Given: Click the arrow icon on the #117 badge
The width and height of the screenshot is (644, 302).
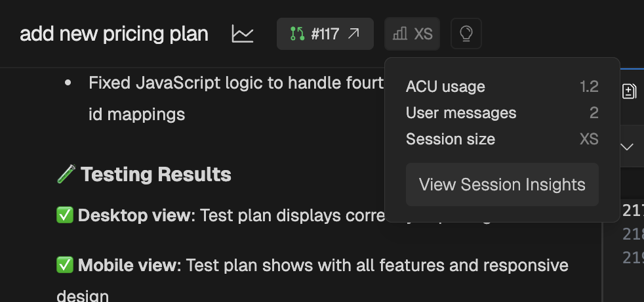Looking at the screenshot, I should point(353,34).
